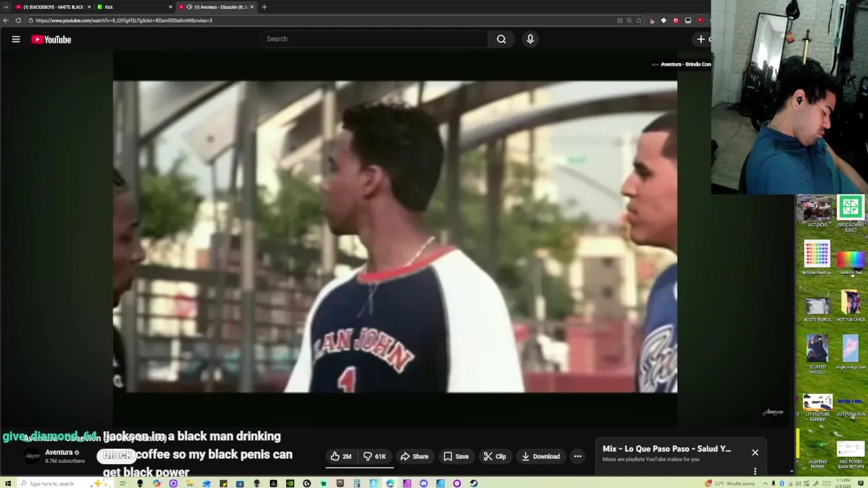Image resolution: width=868 pixels, height=488 pixels.
Task: Reload the page with the refresh button
Action: [18, 20]
